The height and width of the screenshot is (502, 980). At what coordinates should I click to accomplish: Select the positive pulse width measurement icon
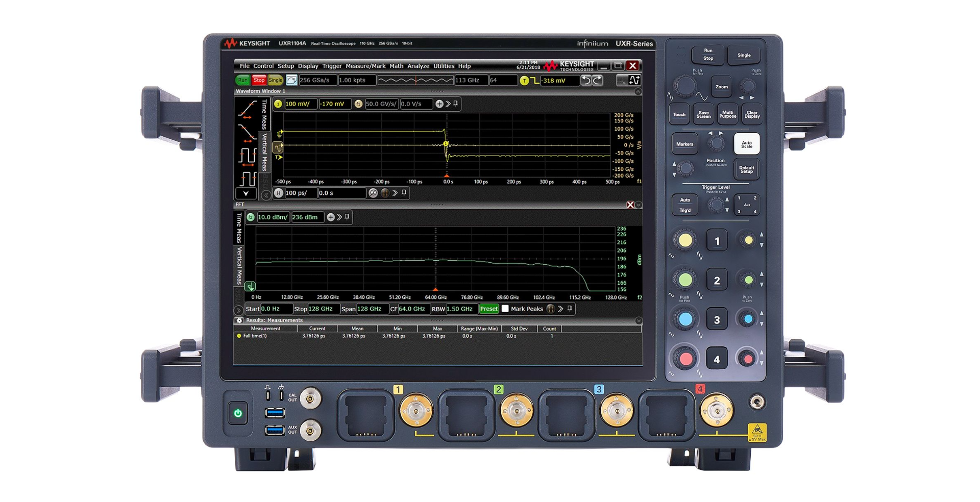coord(247,156)
